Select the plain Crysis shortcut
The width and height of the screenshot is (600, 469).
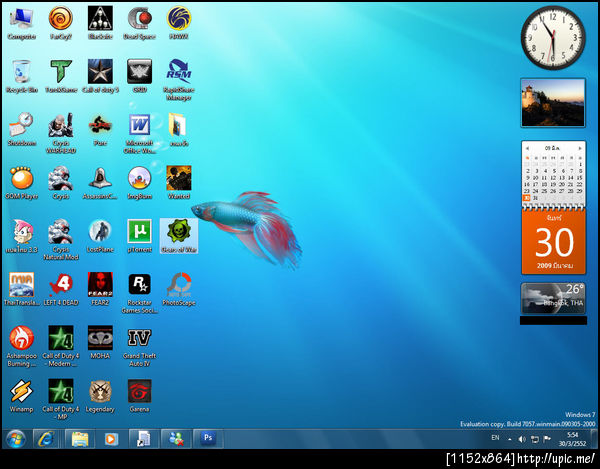pos(60,182)
